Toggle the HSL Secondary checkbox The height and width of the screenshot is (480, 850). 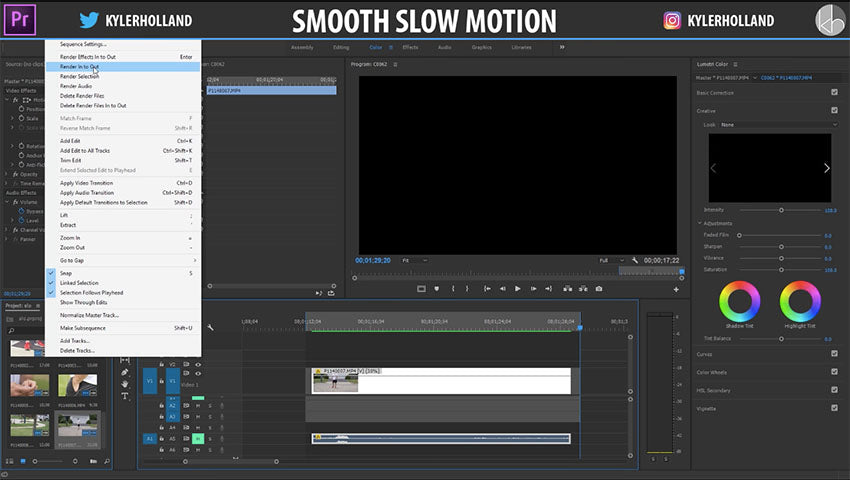(834, 389)
